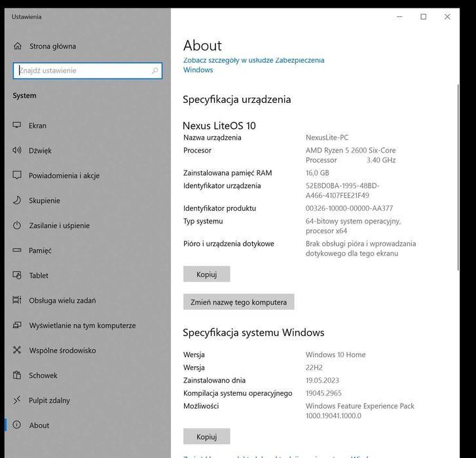The image size is (476, 458).
Task: Click the vertical scrollbar thumb
Action: coord(458,177)
